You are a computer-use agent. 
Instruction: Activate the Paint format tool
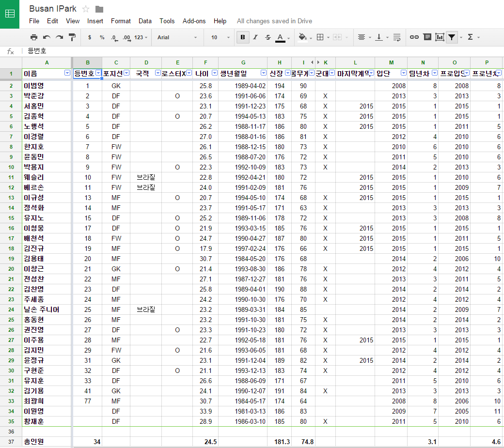click(x=72, y=37)
